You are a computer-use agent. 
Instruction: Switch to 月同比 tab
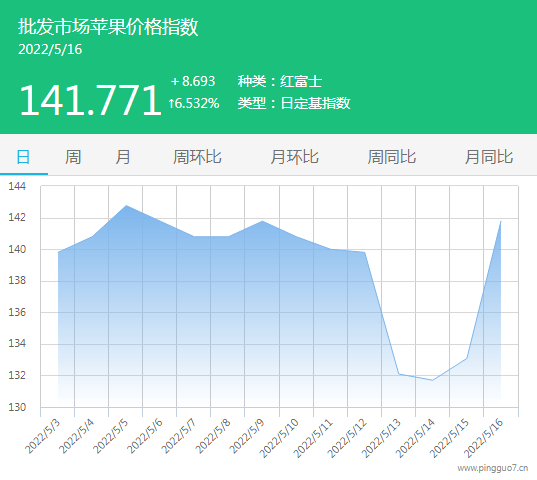489,157
